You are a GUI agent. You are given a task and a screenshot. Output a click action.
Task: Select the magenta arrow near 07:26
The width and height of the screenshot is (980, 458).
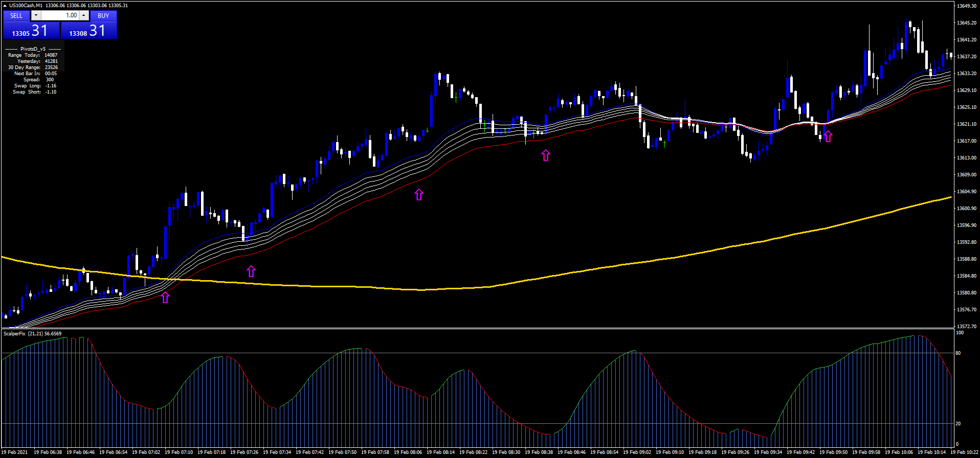[x=251, y=271]
